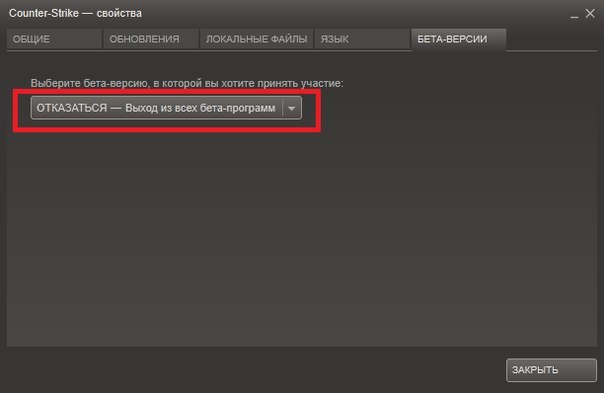Viewport: 604px width, 393px height.
Task: Click the БЕТА-ВЕРСИИ tab
Action: tap(458, 39)
